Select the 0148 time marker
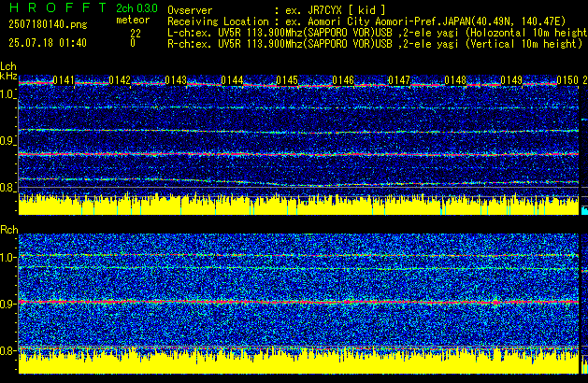588x383 pixels. click(x=455, y=80)
